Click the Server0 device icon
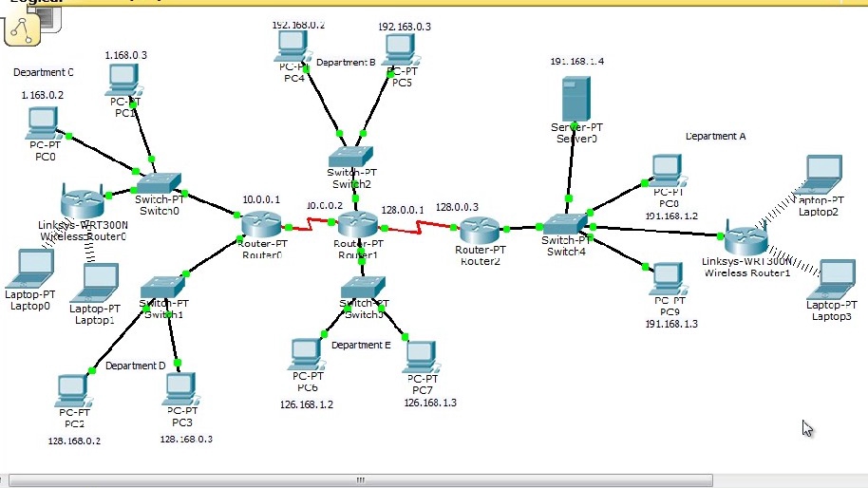Viewport: 868px width, 488px height. 576,99
